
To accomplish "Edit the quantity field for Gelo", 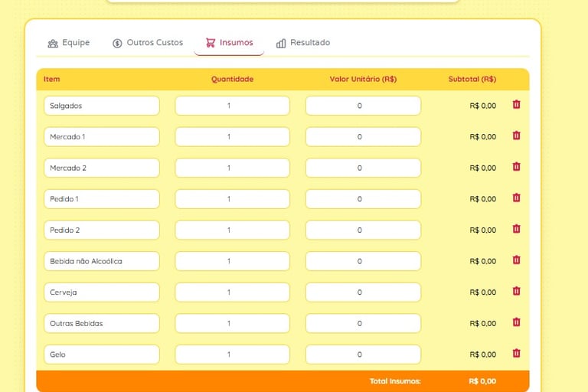I will point(232,354).
